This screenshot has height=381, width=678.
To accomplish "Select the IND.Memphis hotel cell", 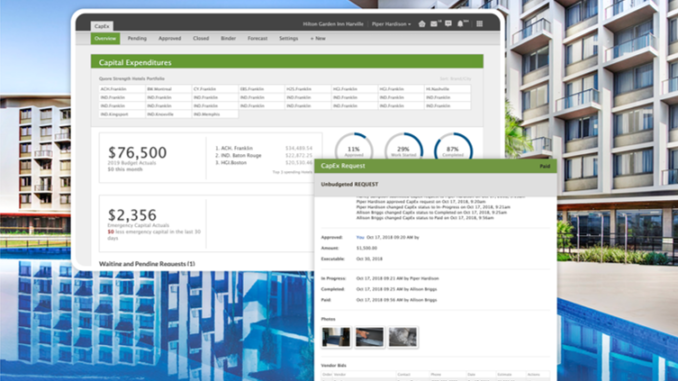I will (215, 114).
